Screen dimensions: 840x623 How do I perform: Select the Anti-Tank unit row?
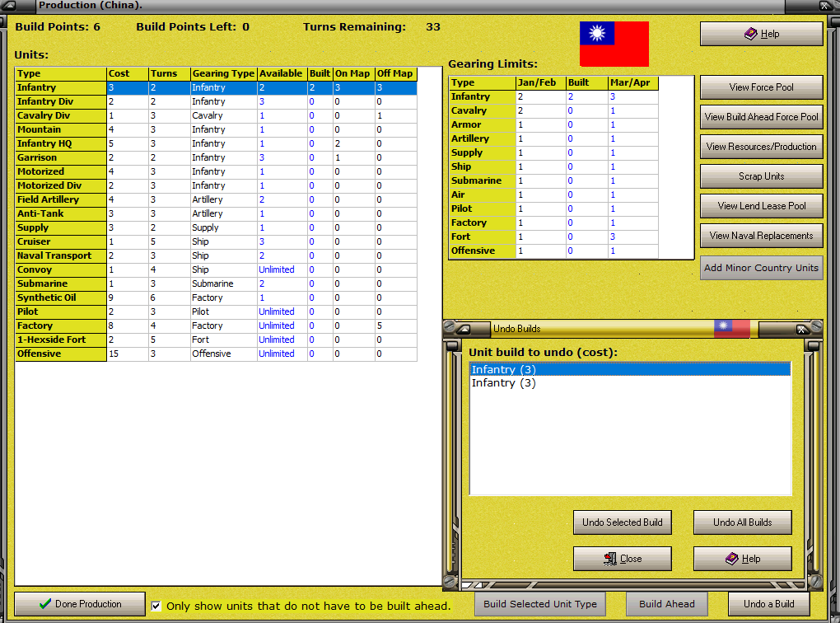coord(217,213)
